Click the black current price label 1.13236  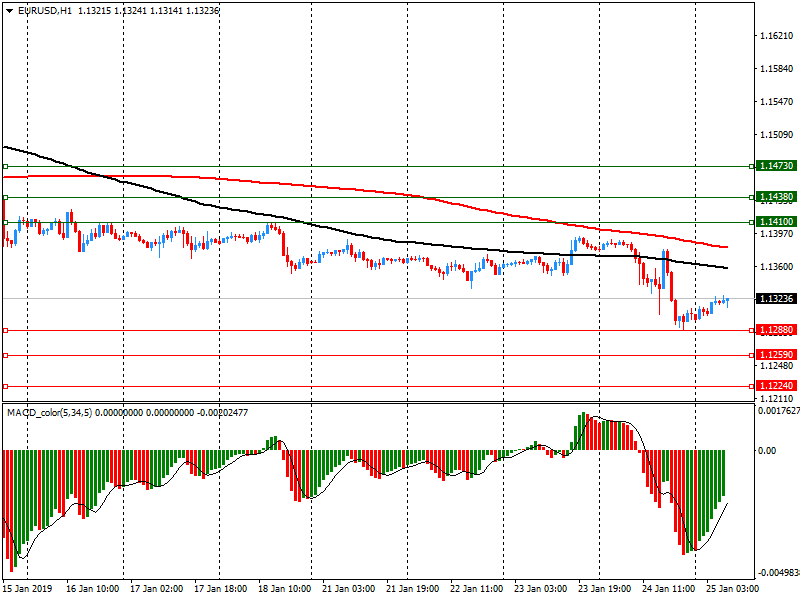[776, 298]
